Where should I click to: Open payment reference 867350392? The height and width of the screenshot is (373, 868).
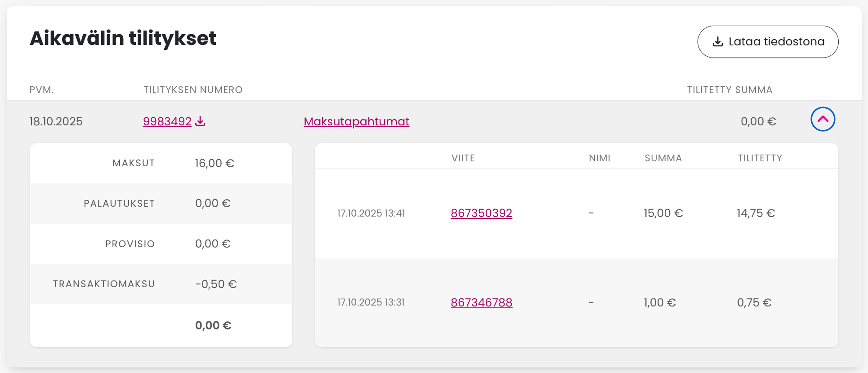tap(481, 213)
